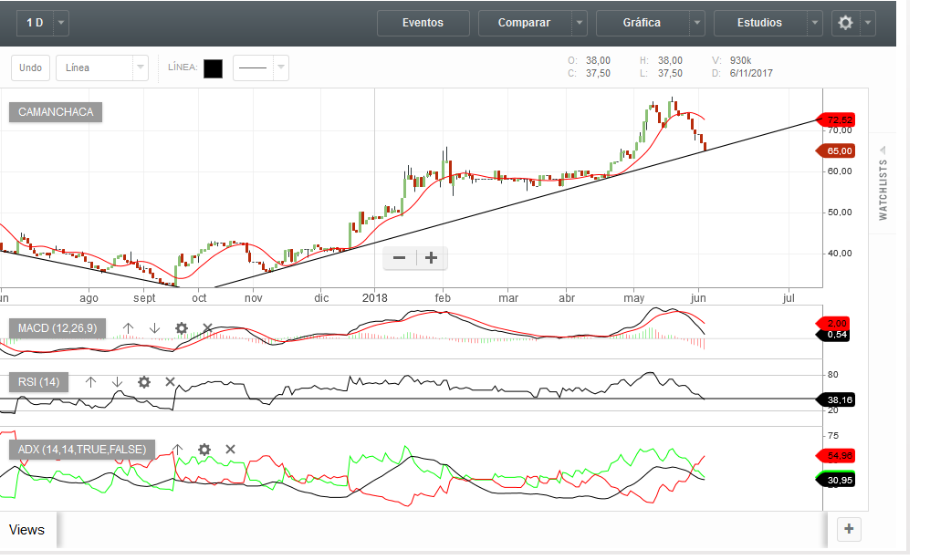
Task: Move the RSI panel up
Action: pyautogui.click(x=90, y=382)
